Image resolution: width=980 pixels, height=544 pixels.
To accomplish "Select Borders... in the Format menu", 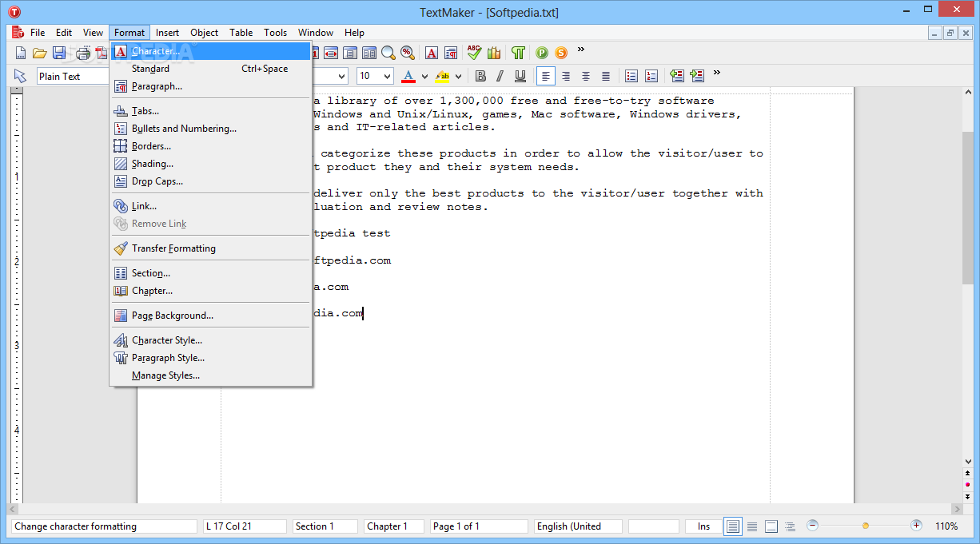I will [x=210, y=146].
